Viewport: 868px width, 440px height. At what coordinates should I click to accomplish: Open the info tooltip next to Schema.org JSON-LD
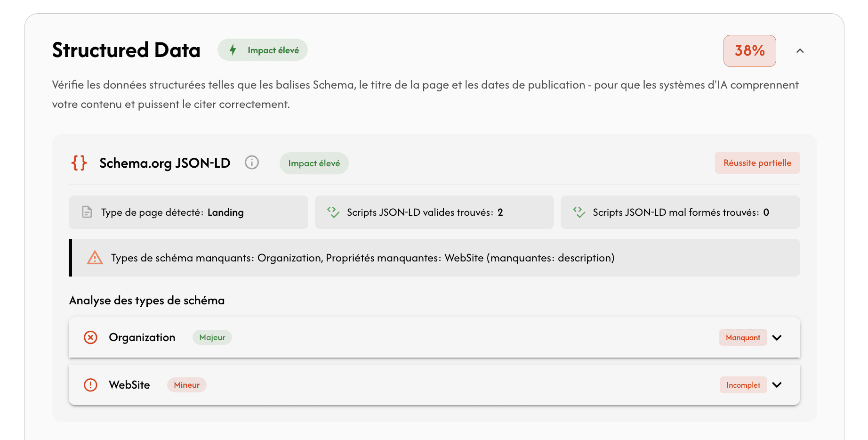tap(252, 163)
